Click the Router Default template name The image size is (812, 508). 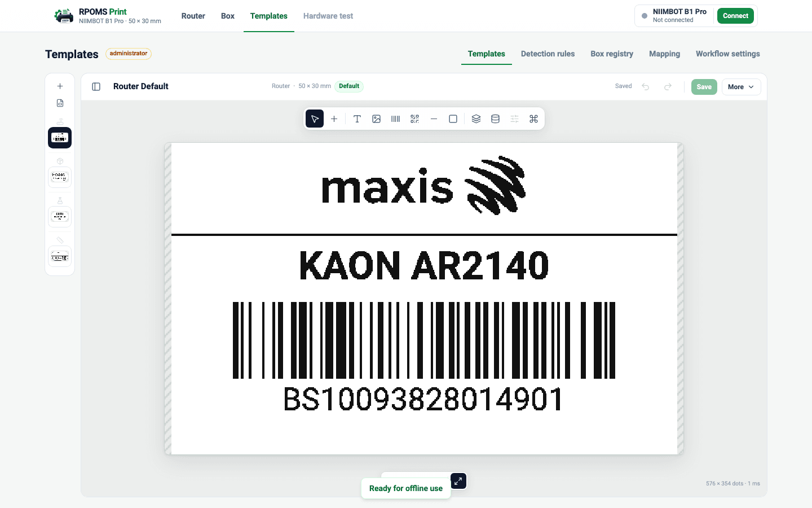tap(141, 86)
